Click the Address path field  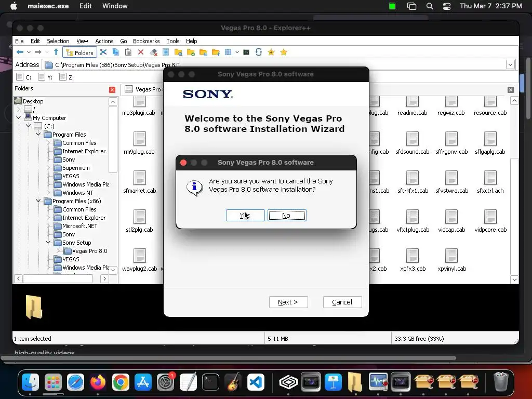tap(273, 64)
